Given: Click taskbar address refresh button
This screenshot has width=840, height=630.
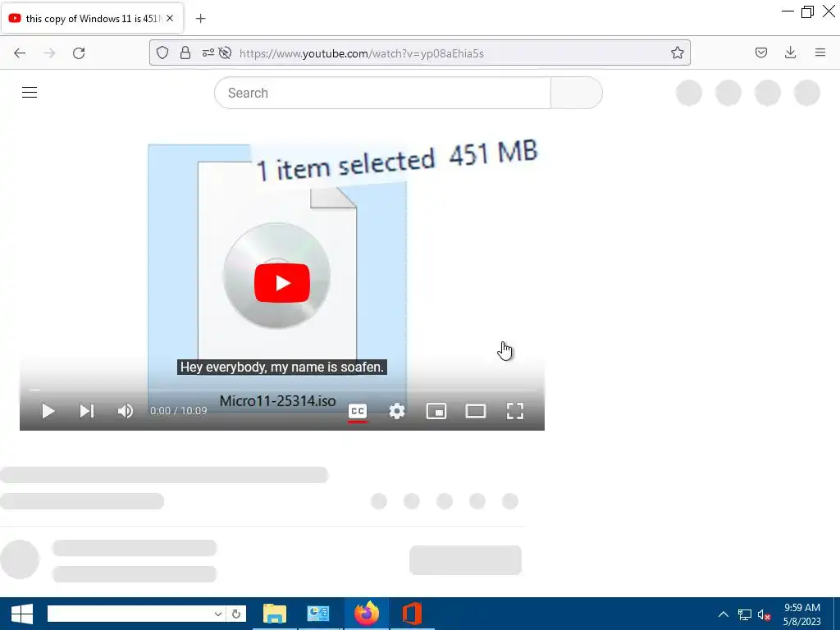Looking at the screenshot, I should tap(236, 614).
